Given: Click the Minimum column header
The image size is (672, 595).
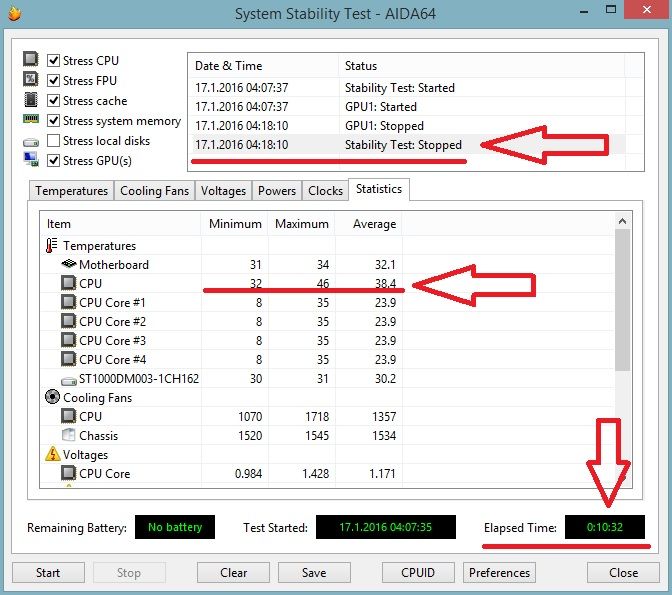Looking at the screenshot, I should pyautogui.click(x=234, y=224).
